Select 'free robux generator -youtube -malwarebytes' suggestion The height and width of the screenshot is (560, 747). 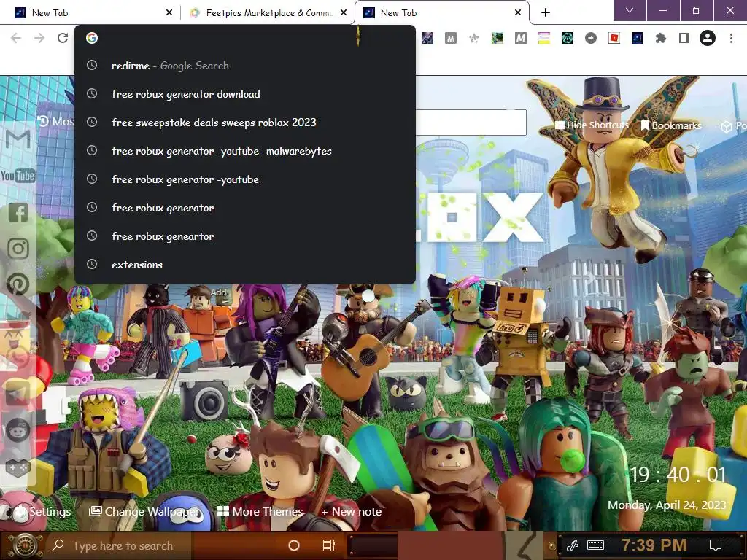pyautogui.click(x=245, y=151)
